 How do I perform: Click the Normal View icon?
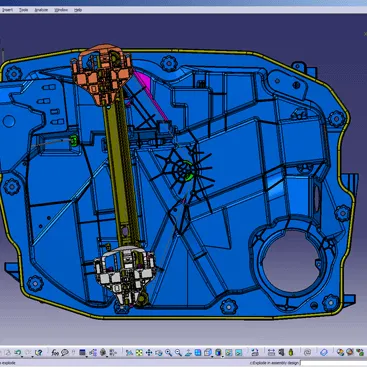coord(188,353)
